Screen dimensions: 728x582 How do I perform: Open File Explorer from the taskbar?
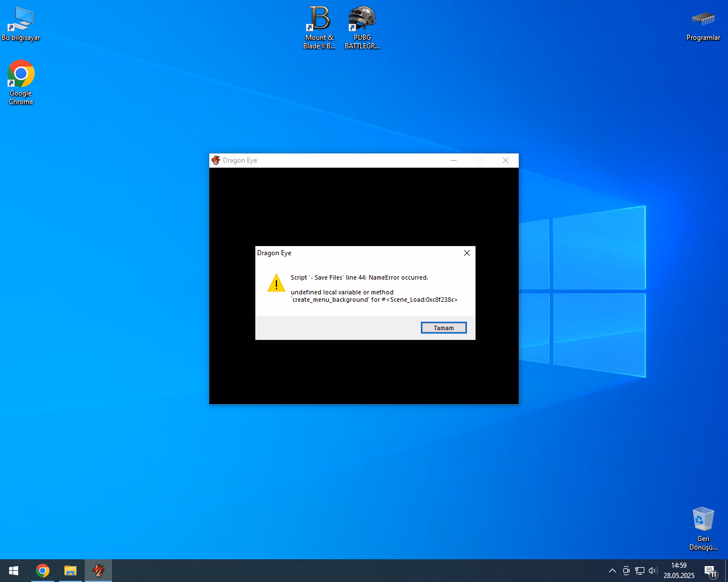click(x=70, y=571)
